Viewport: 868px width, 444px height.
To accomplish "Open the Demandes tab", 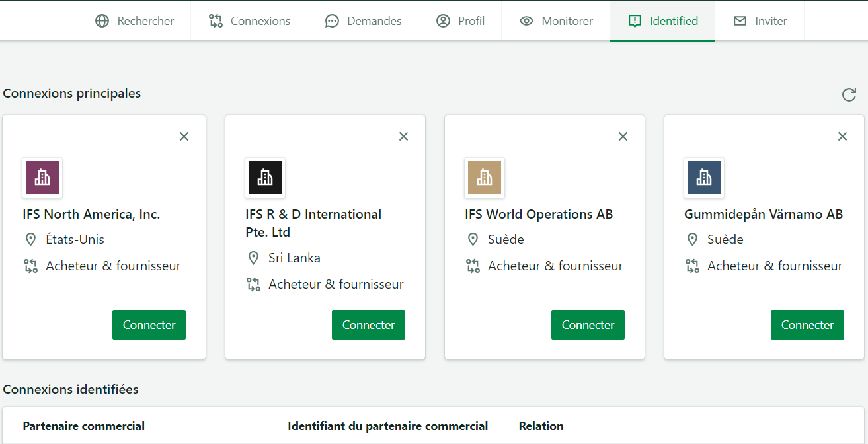I will coord(363,21).
